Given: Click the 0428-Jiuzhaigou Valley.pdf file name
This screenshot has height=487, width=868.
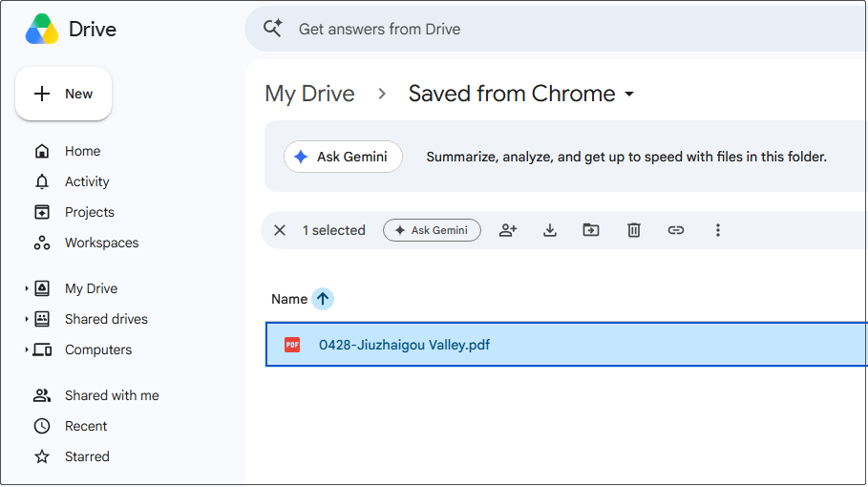Looking at the screenshot, I should coord(404,345).
